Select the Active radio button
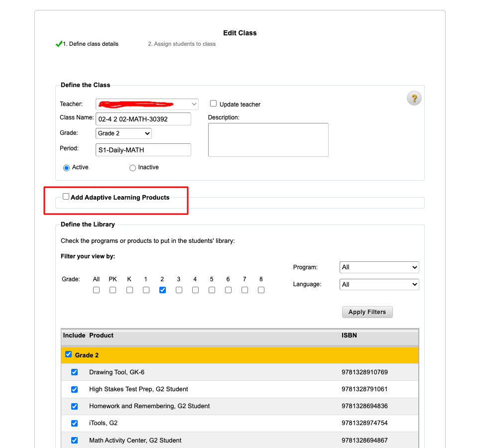 (x=66, y=168)
